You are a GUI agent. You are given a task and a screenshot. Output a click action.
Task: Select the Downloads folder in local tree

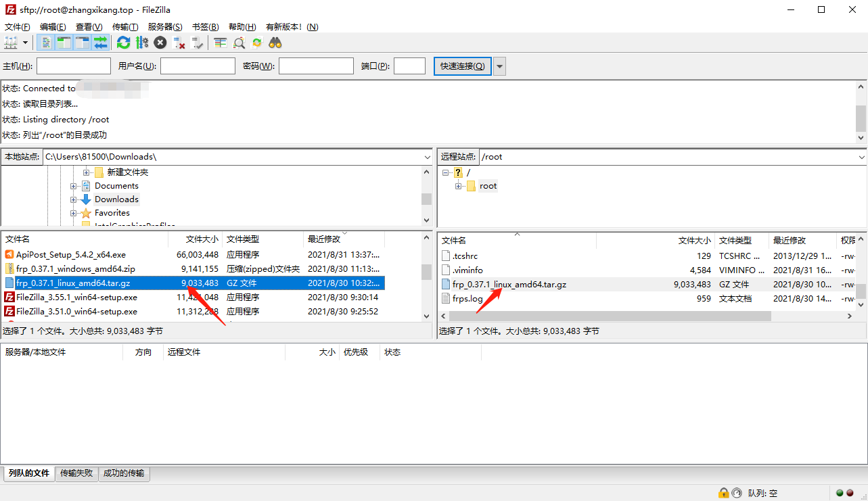click(116, 199)
